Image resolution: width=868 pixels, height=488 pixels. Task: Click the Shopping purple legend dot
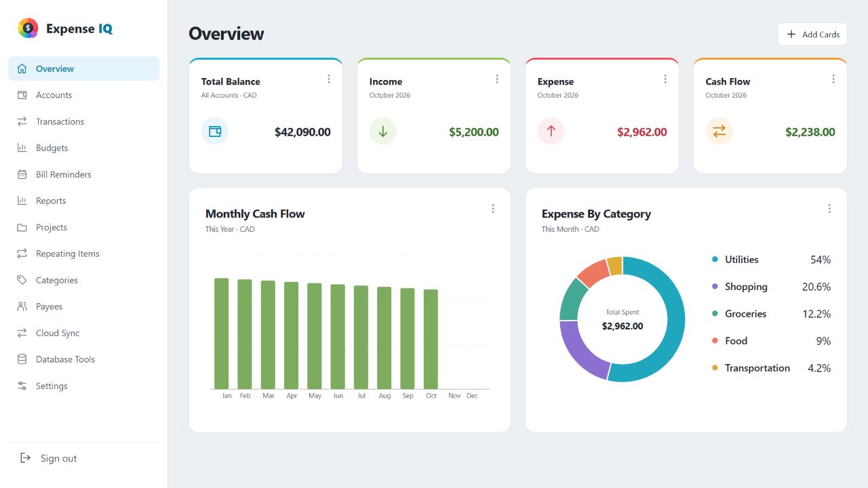pyautogui.click(x=715, y=287)
